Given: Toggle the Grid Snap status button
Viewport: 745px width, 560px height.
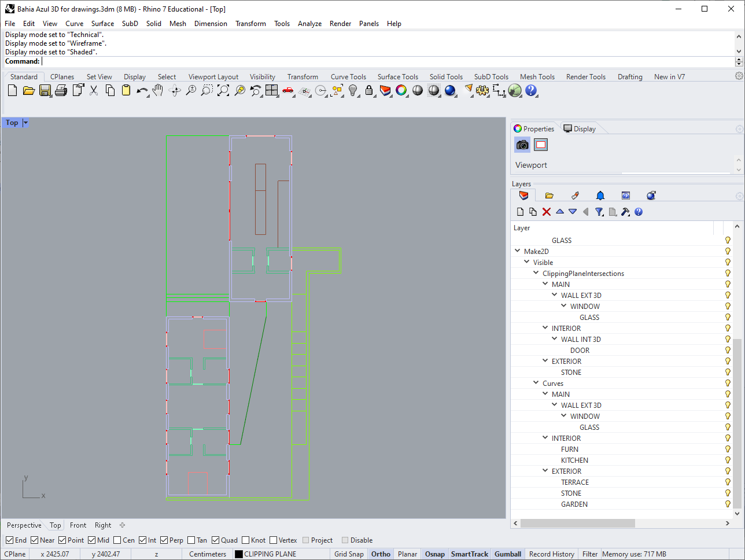Looking at the screenshot, I should [349, 554].
